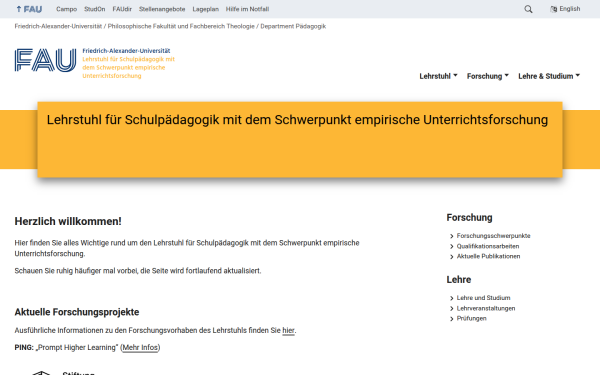Viewport: 600px width, 375px height.
Task: Click Department Pädagogik breadcrumb
Action: pyautogui.click(x=293, y=26)
